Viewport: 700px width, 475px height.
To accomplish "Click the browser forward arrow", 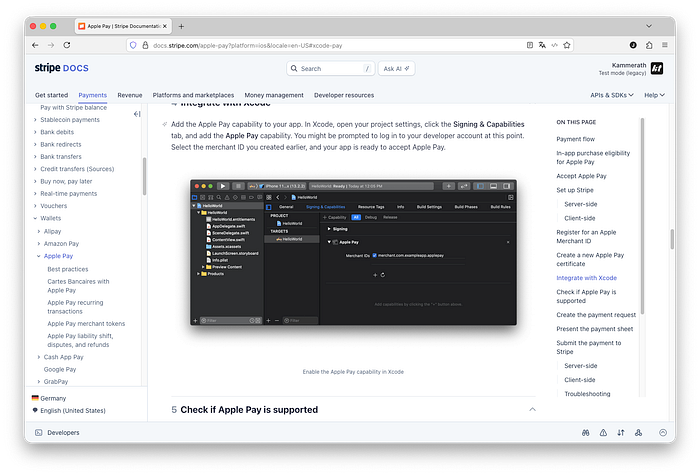I will (x=51, y=45).
